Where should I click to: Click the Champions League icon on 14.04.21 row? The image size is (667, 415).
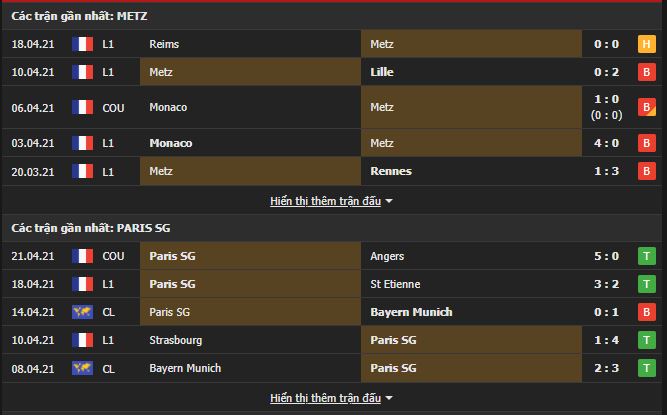click(82, 312)
